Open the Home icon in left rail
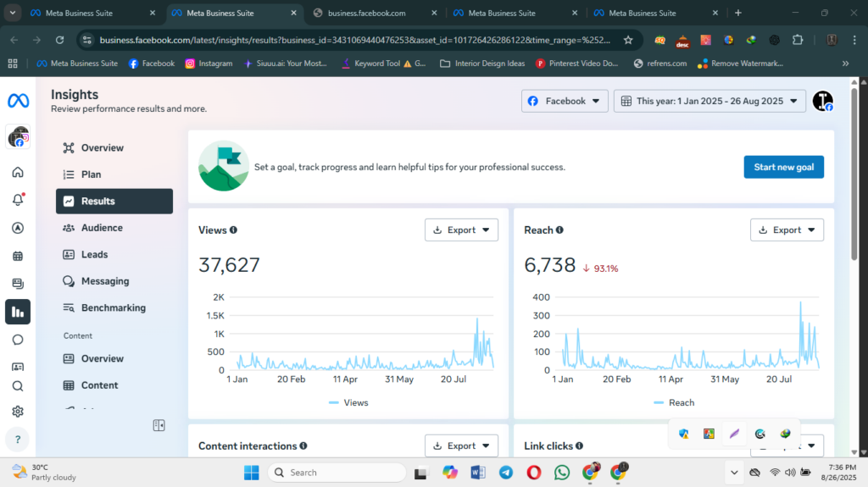The height and width of the screenshot is (487, 868). pos(18,172)
